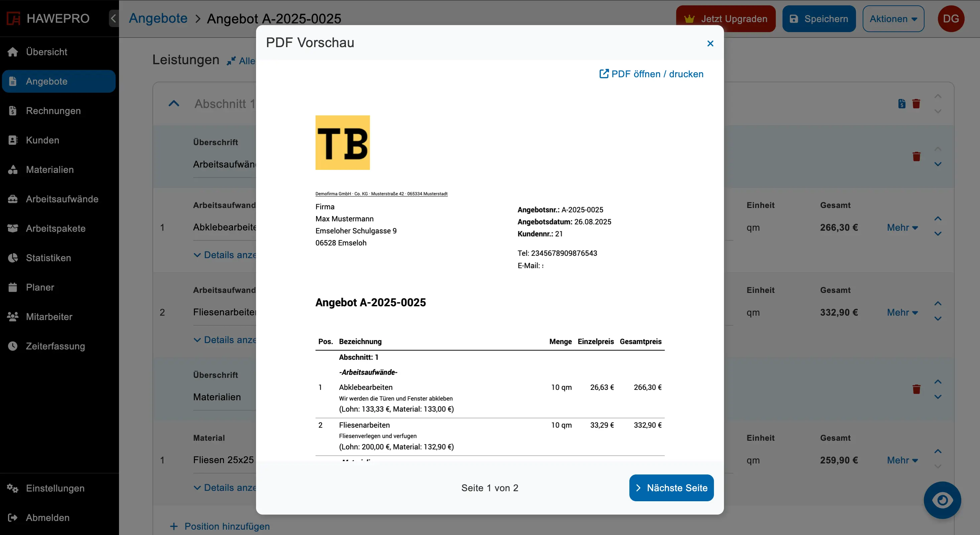
Task: Click the invoice icon beside Rechnungen
Action: coord(13,111)
